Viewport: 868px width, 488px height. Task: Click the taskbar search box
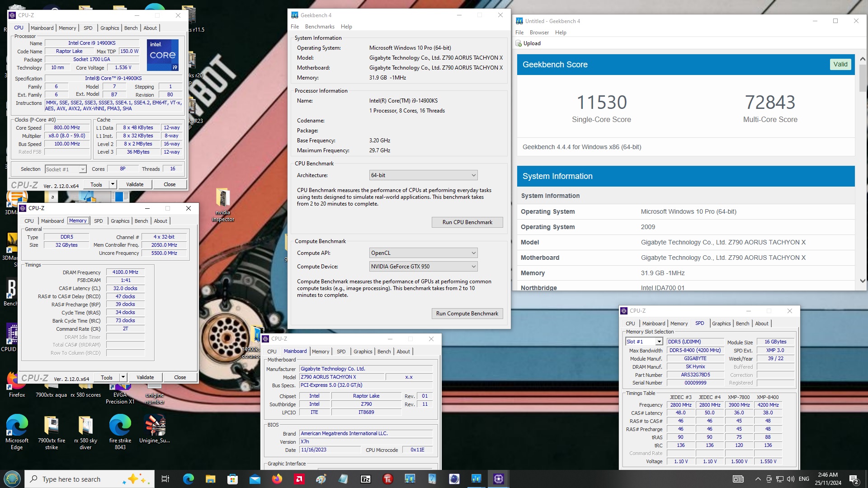[x=89, y=479]
